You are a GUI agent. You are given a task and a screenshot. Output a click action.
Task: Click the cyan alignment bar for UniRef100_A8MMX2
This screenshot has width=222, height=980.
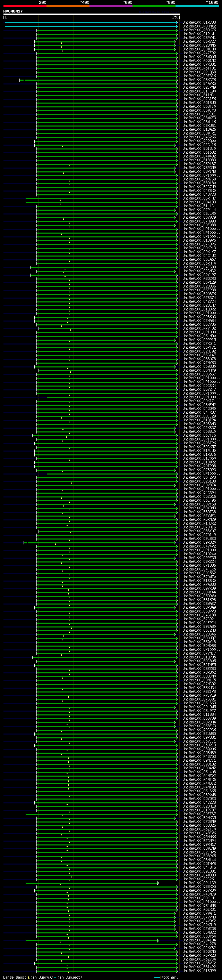(x=91, y=27)
